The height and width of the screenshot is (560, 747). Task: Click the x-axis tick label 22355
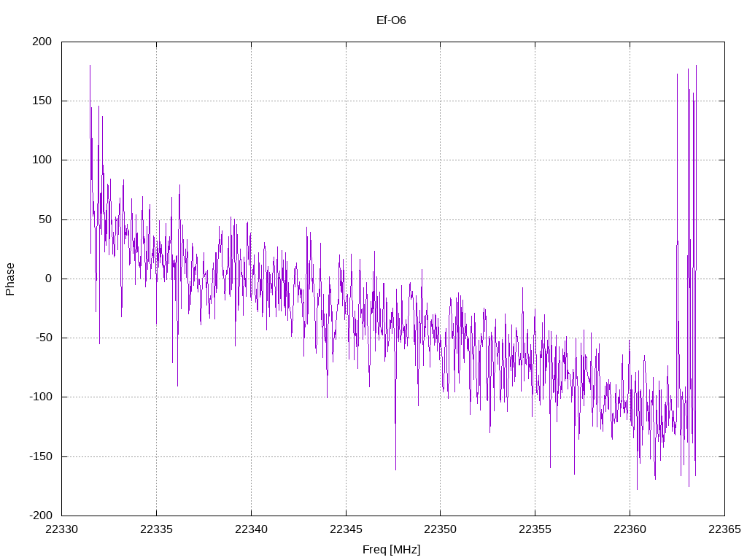tap(535, 529)
